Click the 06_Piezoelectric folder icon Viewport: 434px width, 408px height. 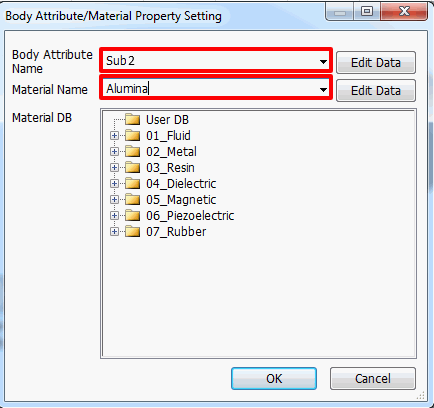pyautogui.click(x=133, y=215)
